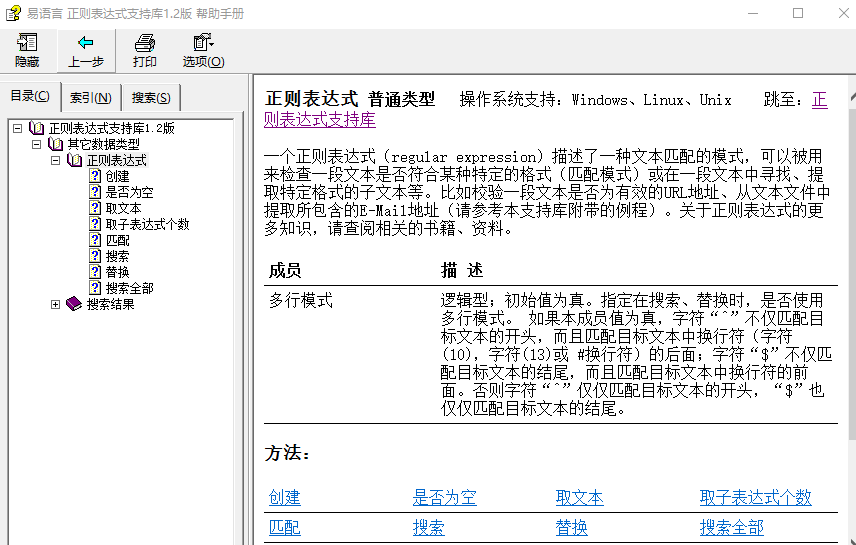
Task: Select 匹配 in the contents tree
Action: [x=117, y=240]
